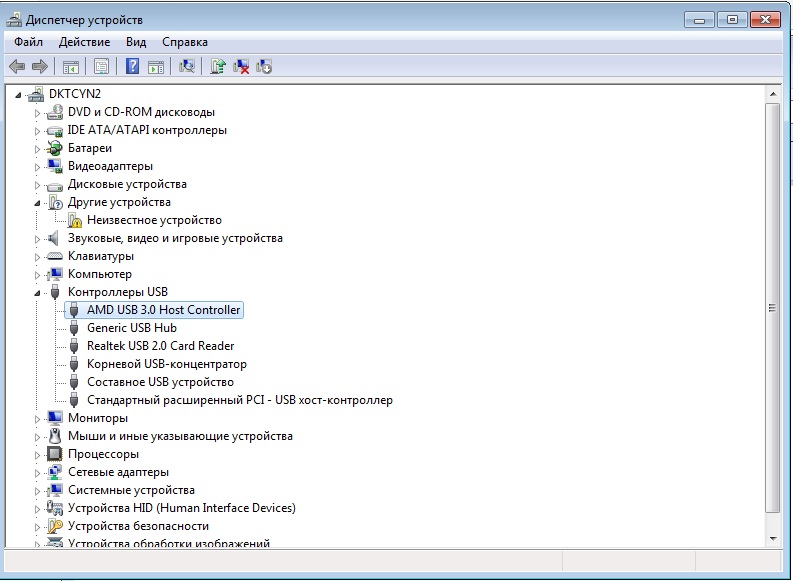The image size is (793, 581).
Task: Click the vertical scrollbar thumb
Action: pos(772,308)
